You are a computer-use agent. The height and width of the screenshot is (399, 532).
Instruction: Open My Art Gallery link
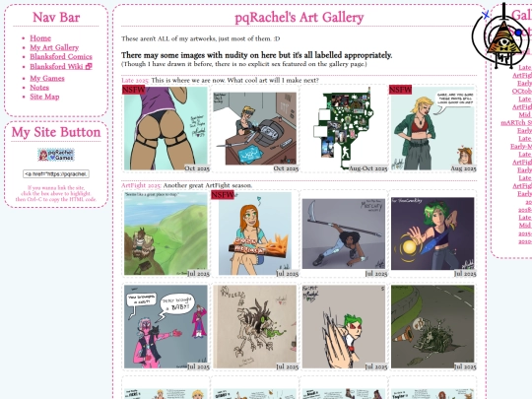[54, 47]
